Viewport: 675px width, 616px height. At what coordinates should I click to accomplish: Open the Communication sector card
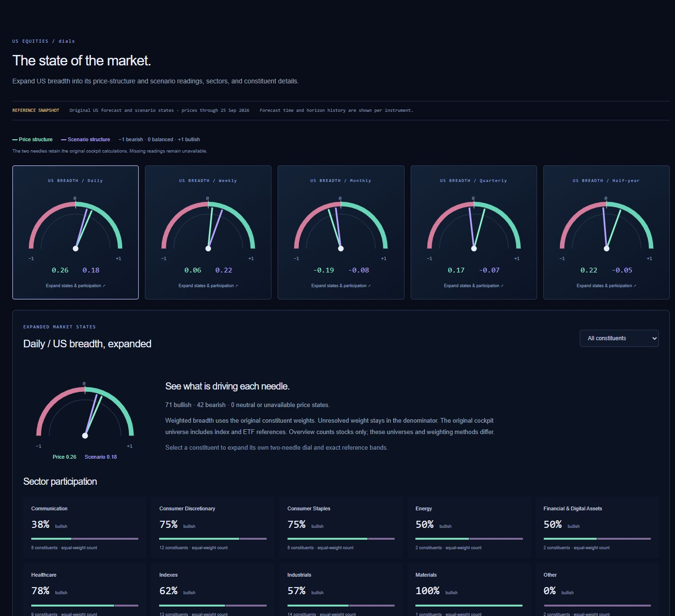point(85,527)
